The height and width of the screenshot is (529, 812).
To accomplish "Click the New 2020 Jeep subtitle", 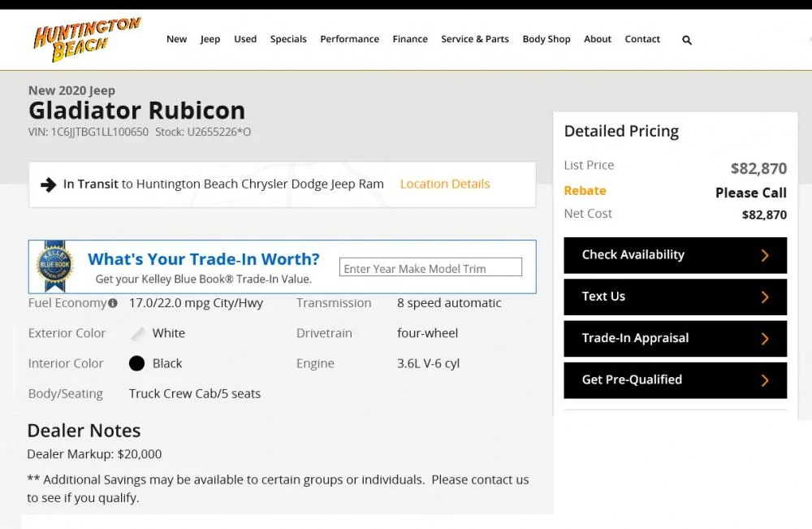I will pyautogui.click(x=71, y=91).
